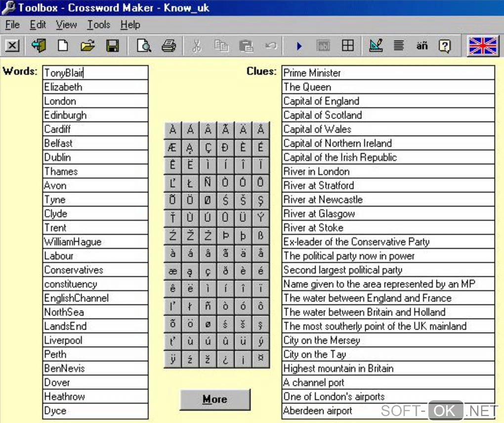The height and width of the screenshot is (423, 504).
Task: Click the BenNevis word field
Action: (x=95, y=368)
